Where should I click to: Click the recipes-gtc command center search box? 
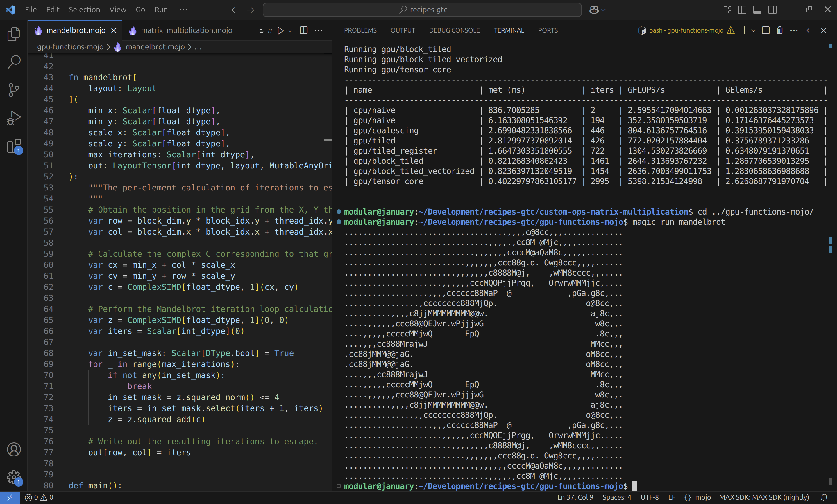pos(422,10)
